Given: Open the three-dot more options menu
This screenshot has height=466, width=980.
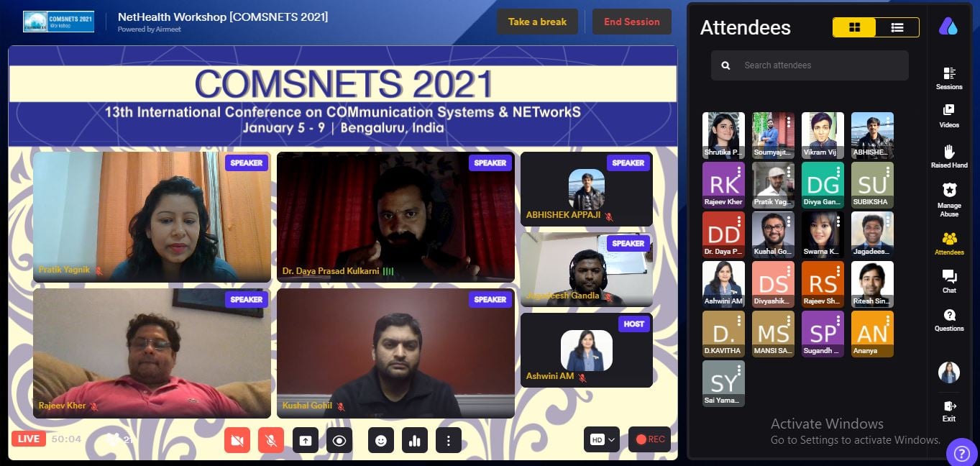Looking at the screenshot, I should tap(449, 440).
